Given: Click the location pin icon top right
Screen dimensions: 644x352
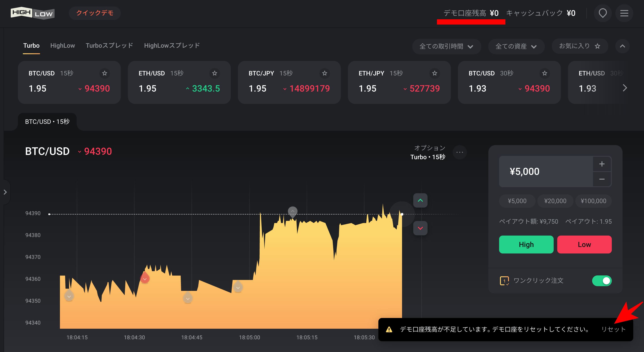Looking at the screenshot, I should coord(603,13).
